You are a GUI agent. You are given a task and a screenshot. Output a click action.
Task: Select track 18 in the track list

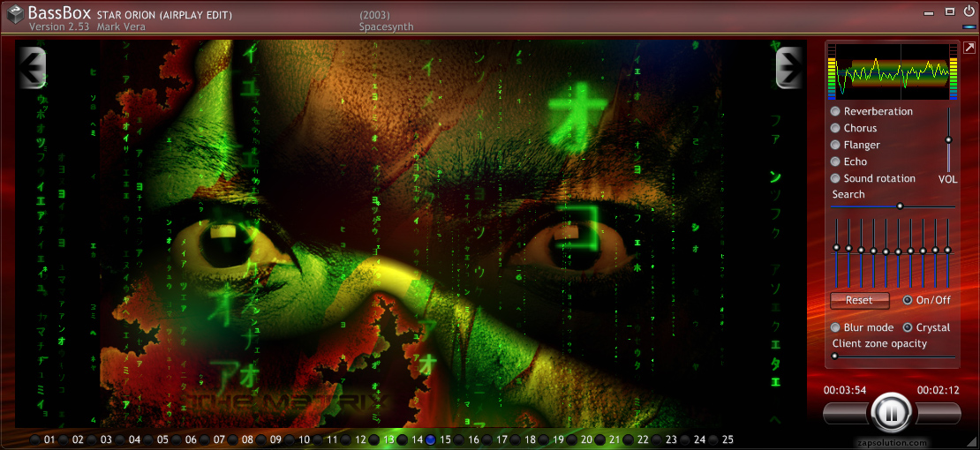click(516, 439)
